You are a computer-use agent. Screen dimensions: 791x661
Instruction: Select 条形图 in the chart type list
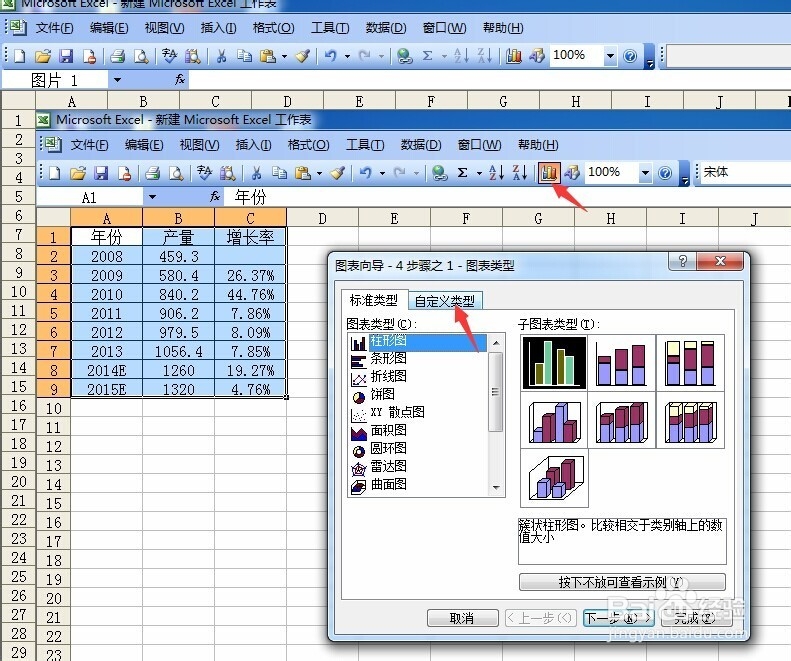click(388, 359)
